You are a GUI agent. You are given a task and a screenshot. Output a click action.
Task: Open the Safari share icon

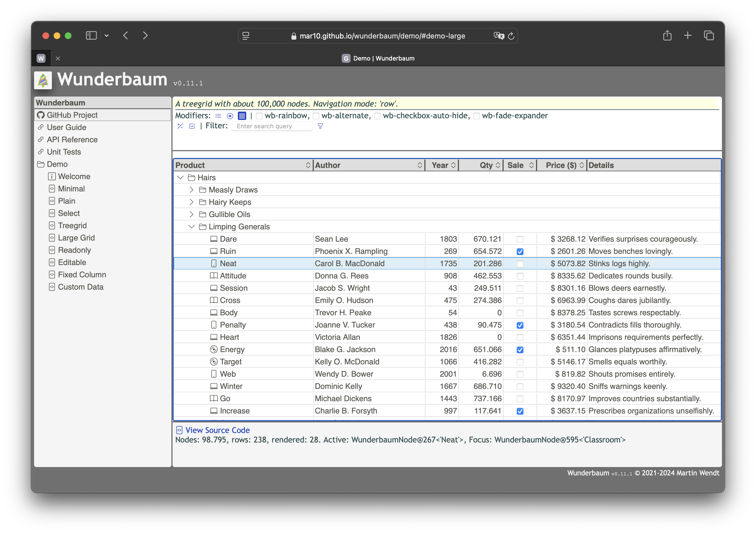coord(667,35)
